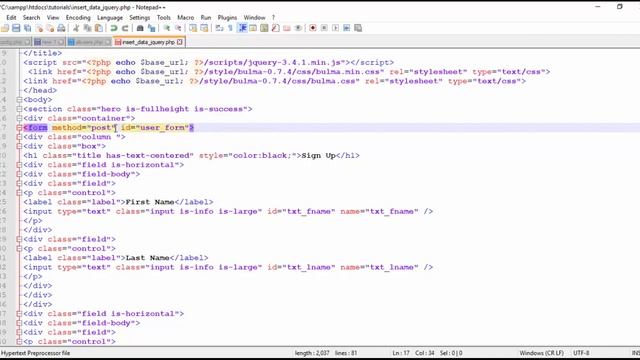Open the user defined language icon
The height and width of the screenshot is (360, 640).
coord(253,28)
